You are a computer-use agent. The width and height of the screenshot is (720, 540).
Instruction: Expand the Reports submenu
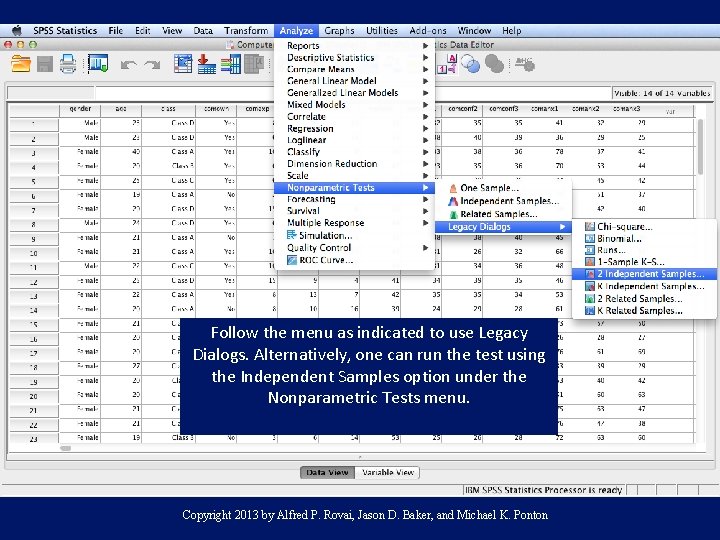[354, 45]
